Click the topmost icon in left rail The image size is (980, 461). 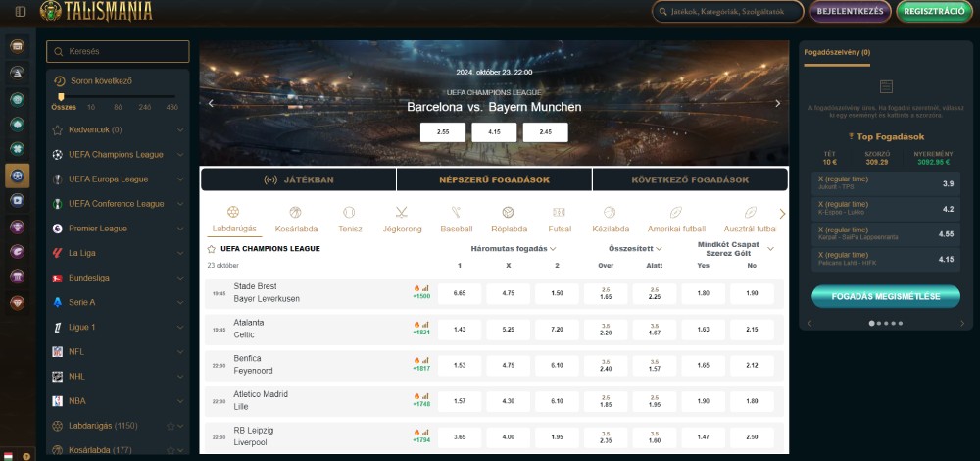click(18, 46)
